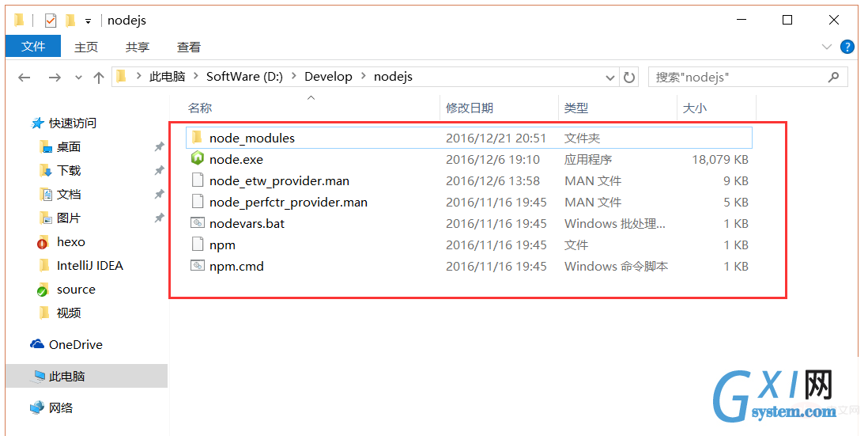Select 此电脑 in the navigation pane
The height and width of the screenshot is (436, 868).
pos(86,376)
